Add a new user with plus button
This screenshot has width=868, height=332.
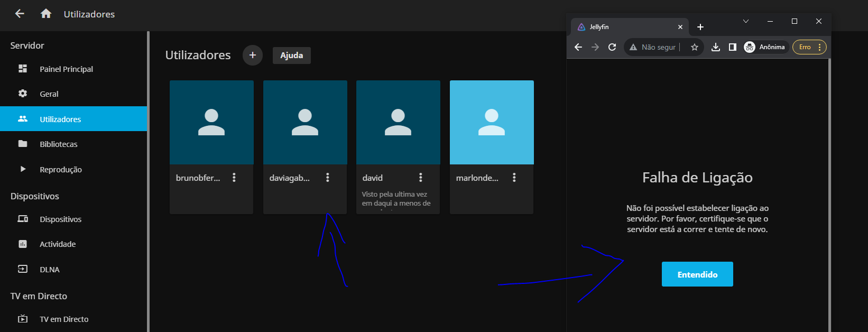pyautogui.click(x=253, y=55)
